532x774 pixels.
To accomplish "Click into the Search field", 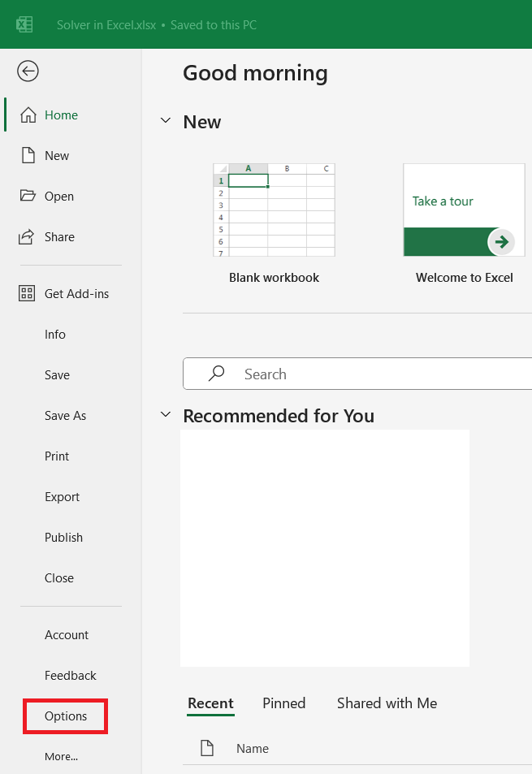I will [358, 374].
